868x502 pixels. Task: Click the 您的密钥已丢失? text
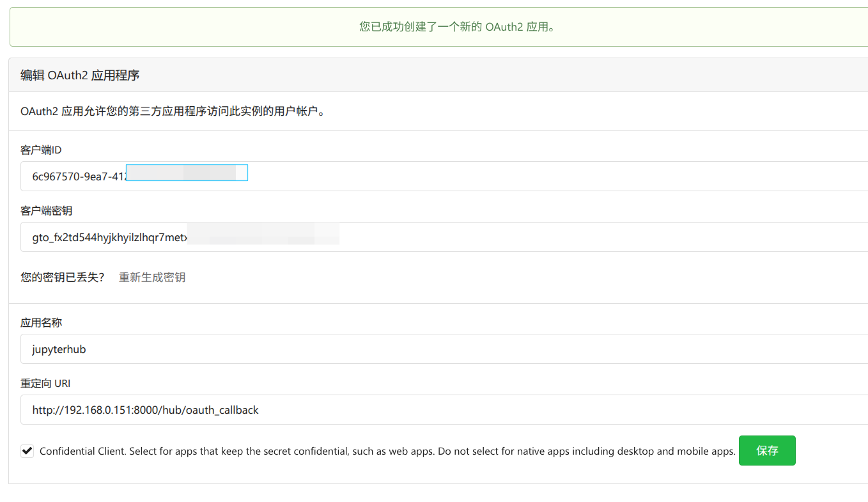pos(62,278)
